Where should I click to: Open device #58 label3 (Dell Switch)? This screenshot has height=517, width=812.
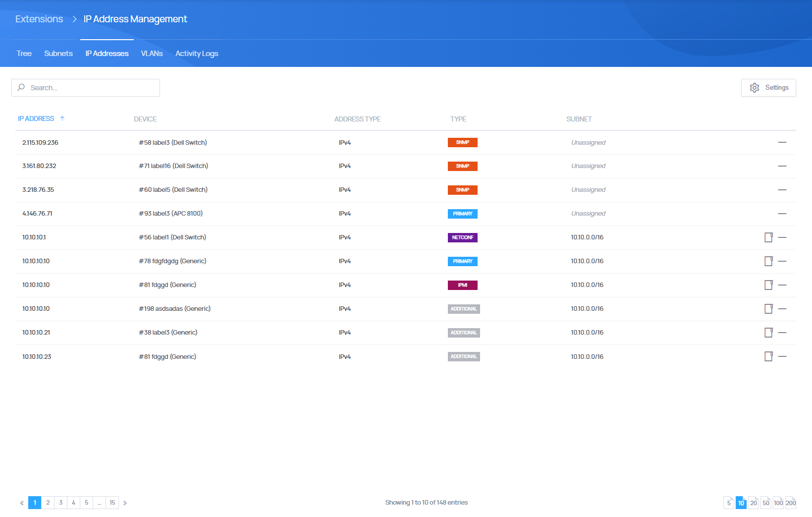coord(173,142)
